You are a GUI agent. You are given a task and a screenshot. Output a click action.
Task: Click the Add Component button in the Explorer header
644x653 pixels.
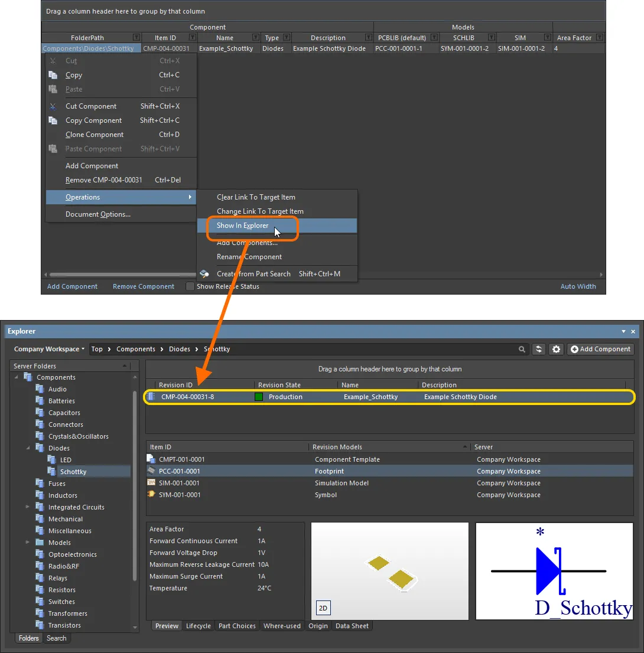pyautogui.click(x=600, y=349)
